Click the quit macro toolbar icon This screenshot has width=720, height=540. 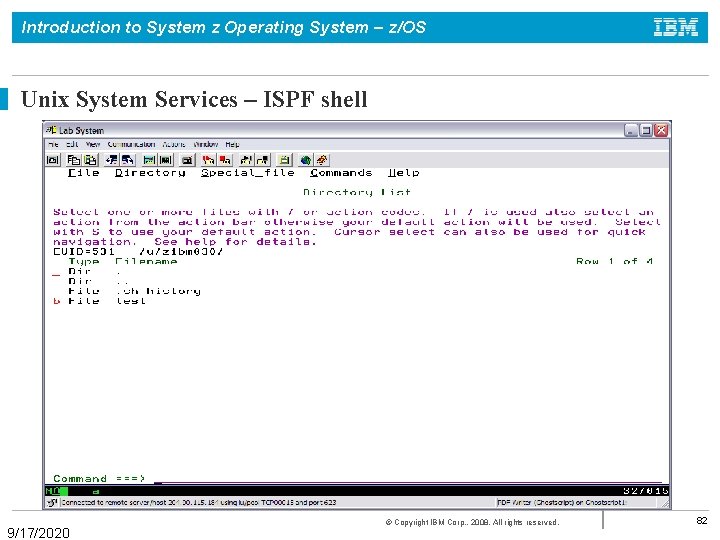coord(263,160)
